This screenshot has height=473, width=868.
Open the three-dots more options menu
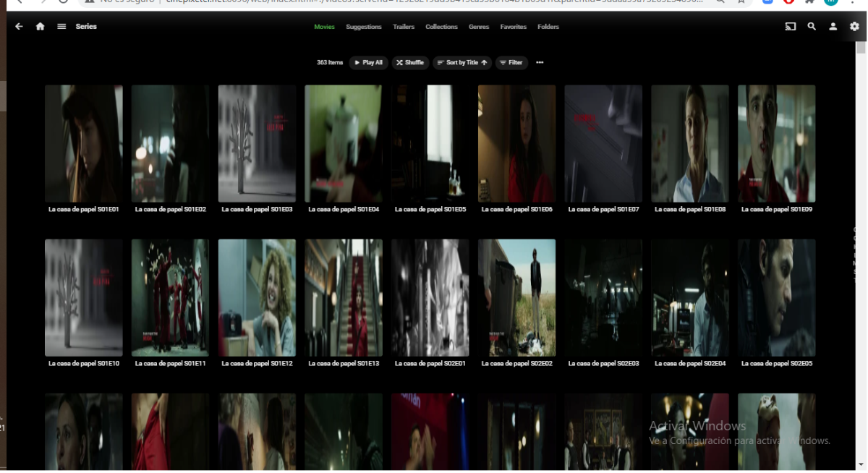pos(540,63)
